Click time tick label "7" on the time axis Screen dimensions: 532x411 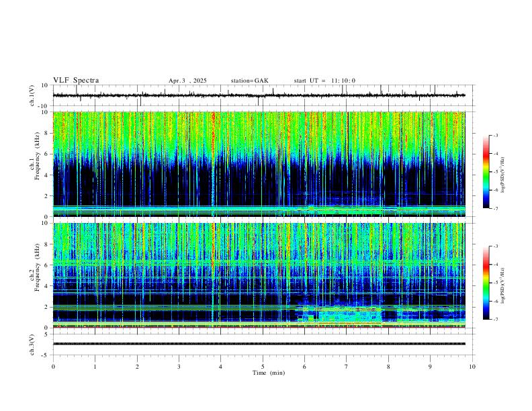coord(347,367)
